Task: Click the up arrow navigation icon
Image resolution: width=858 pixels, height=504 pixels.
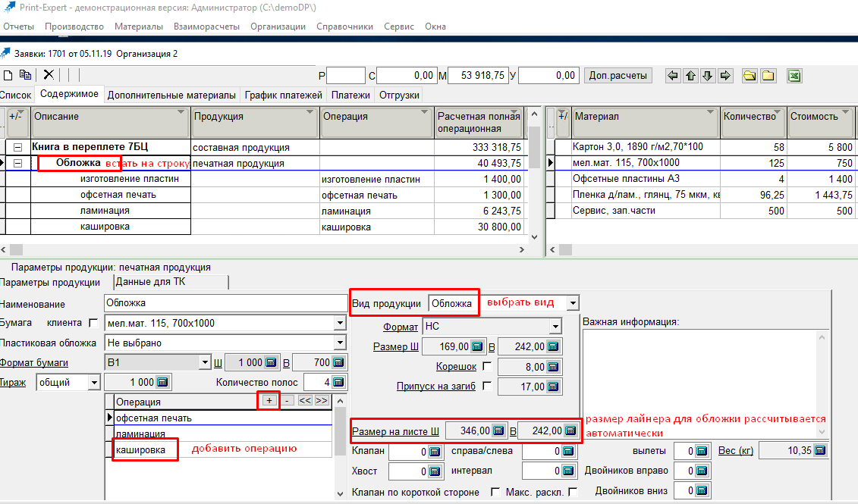Action: (690, 75)
